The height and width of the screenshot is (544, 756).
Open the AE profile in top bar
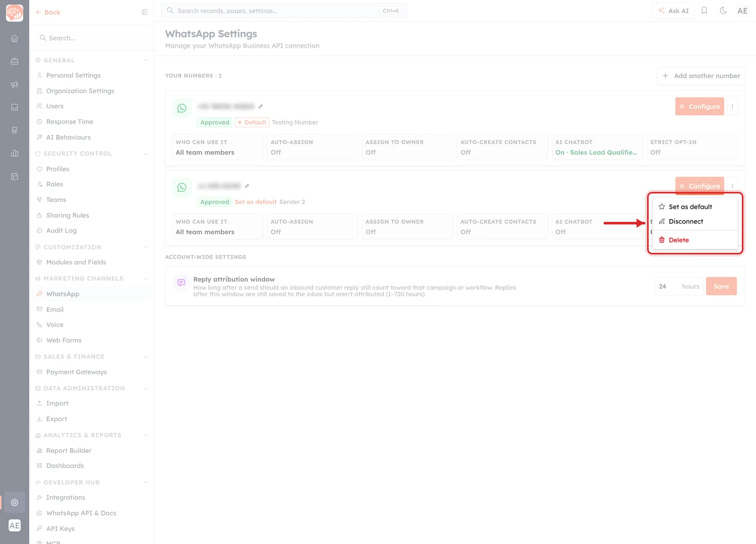(742, 11)
